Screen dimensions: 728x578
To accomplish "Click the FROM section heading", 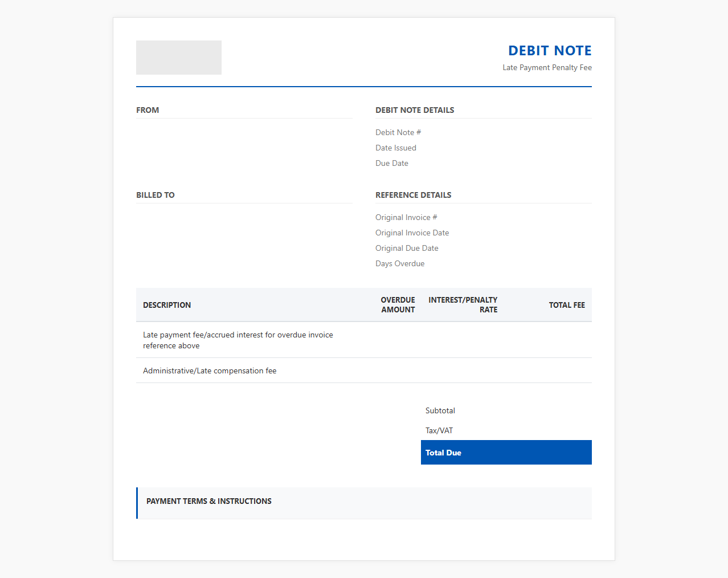I will [148, 110].
